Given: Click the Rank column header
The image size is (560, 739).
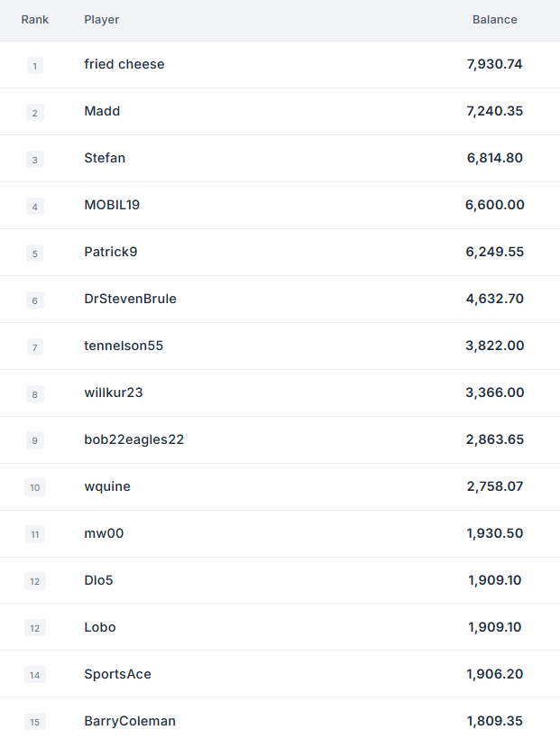Looking at the screenshot, I should (35, 19).
